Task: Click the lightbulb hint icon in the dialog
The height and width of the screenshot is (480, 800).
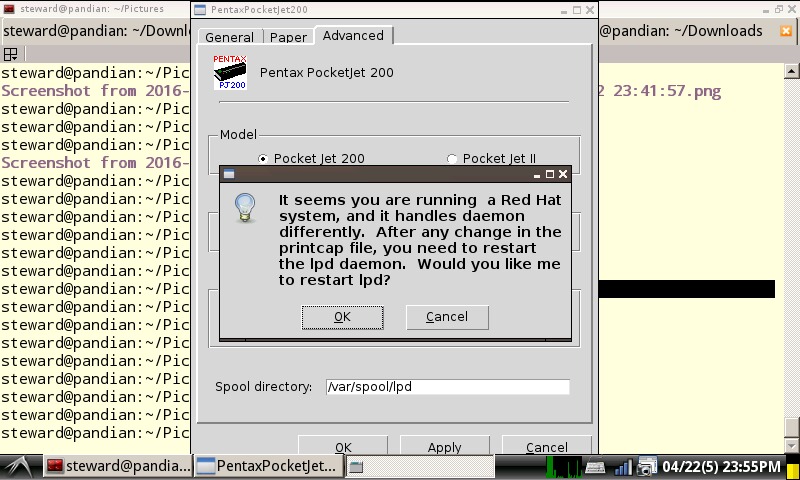Action: (245, 207)
